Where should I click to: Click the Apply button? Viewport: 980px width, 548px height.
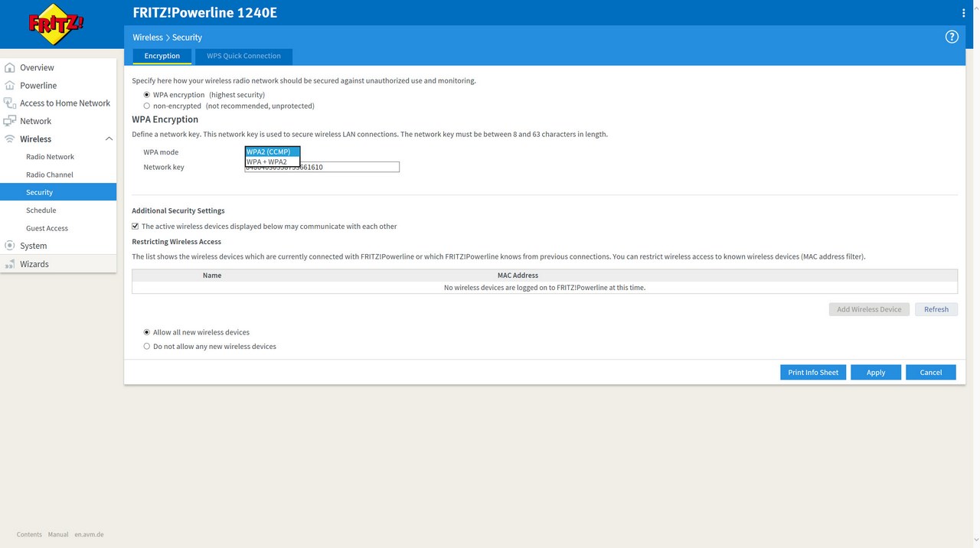click(876, 372)
